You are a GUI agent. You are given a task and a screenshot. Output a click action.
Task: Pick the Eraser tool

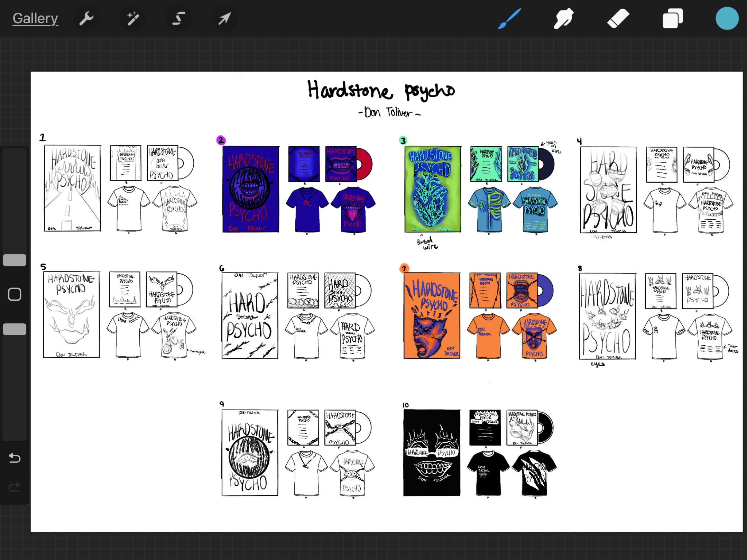click(x=618, y=18)
